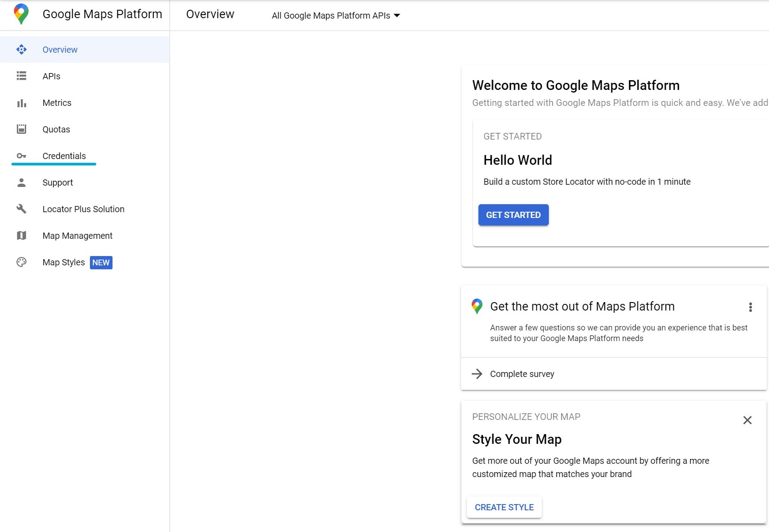Open the three-dot menu on survey card
769x532 pixels.
pos(750,307)
